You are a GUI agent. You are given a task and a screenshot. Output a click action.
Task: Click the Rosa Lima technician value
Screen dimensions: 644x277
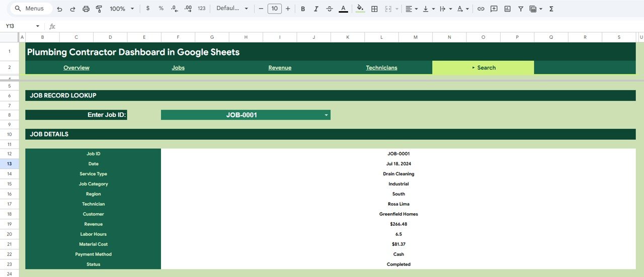(398, 204)
